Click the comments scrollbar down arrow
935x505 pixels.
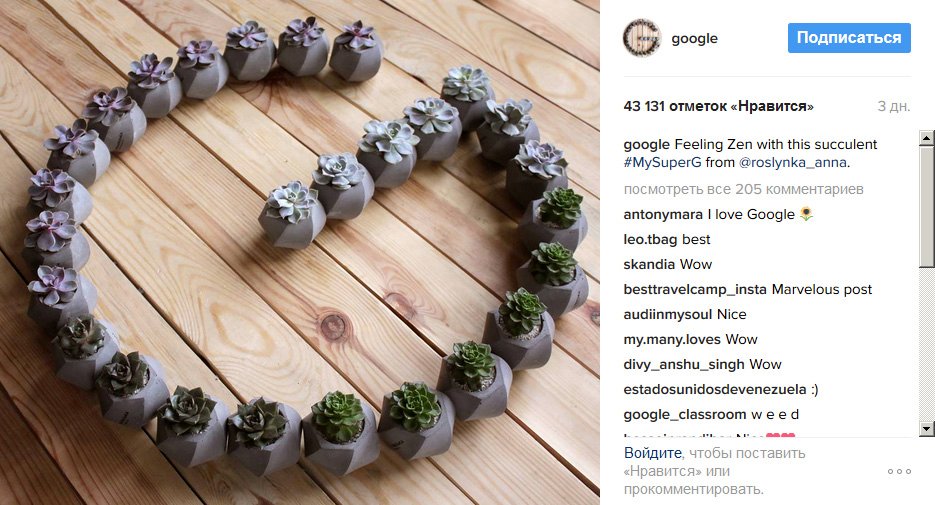point(926,429)
